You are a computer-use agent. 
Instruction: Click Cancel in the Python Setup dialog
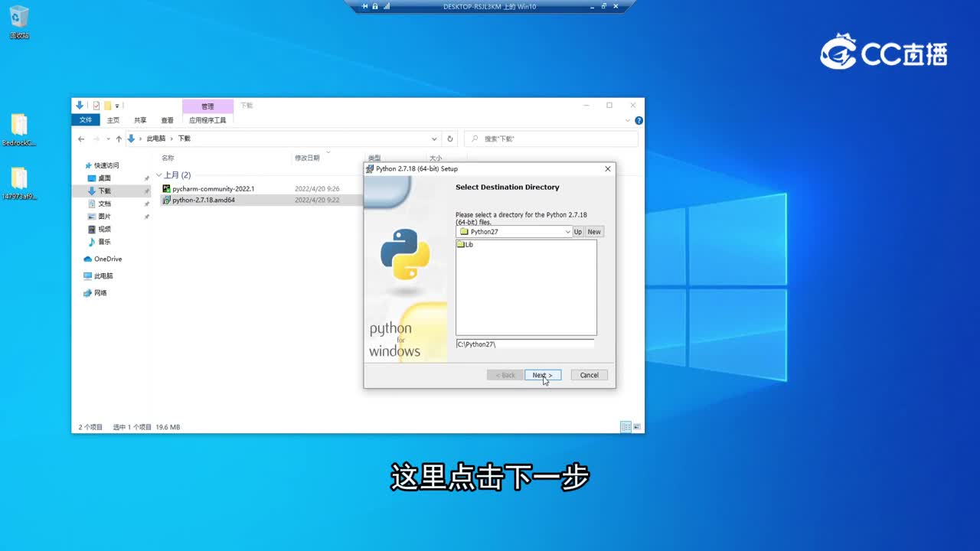pyautogui.click(x=589, y=375)
